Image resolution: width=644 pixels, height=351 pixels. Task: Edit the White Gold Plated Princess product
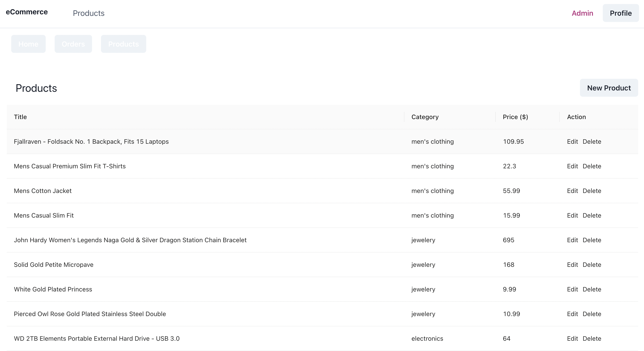click(x=573, y=289)
